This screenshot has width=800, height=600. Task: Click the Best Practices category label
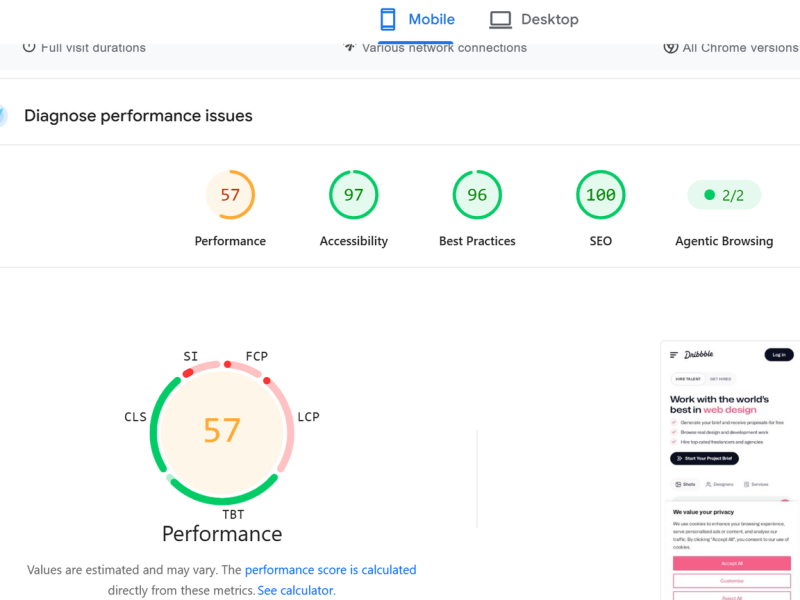(477, 241)
